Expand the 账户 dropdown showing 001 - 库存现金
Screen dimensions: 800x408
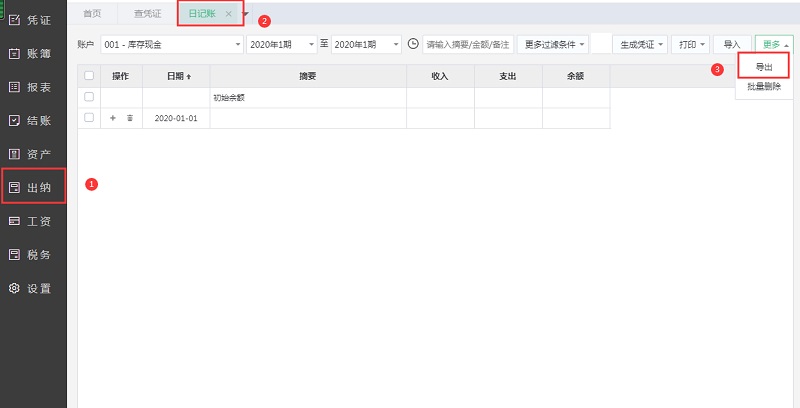pyautogui.click(x=171, y=45)
